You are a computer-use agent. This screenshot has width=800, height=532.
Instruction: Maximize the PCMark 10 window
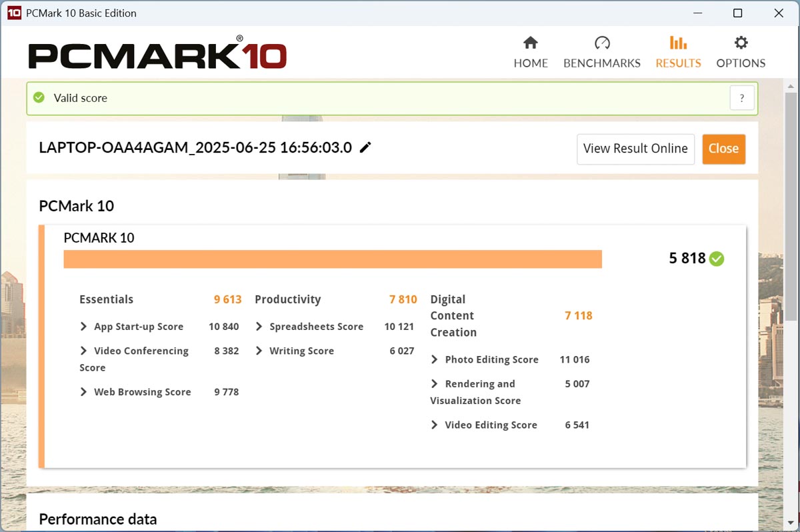(737, 13)
